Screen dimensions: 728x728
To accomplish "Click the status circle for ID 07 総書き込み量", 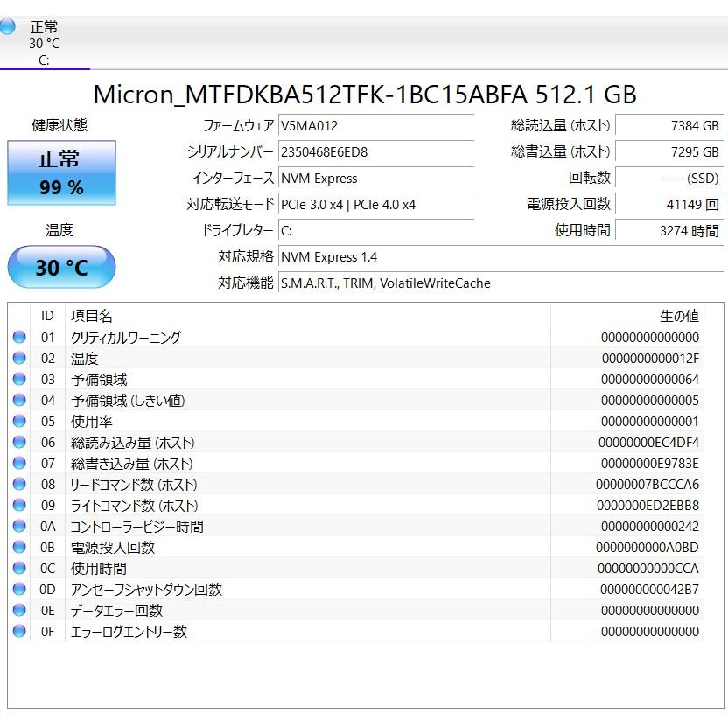I will [x=19, y=464].
